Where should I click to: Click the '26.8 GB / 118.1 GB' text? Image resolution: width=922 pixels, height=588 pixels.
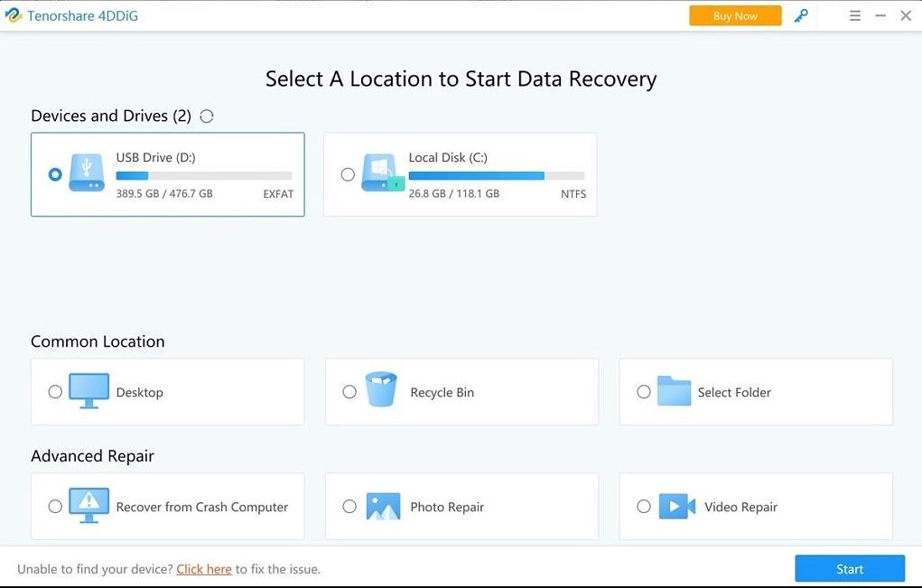(x=454, y=193)
